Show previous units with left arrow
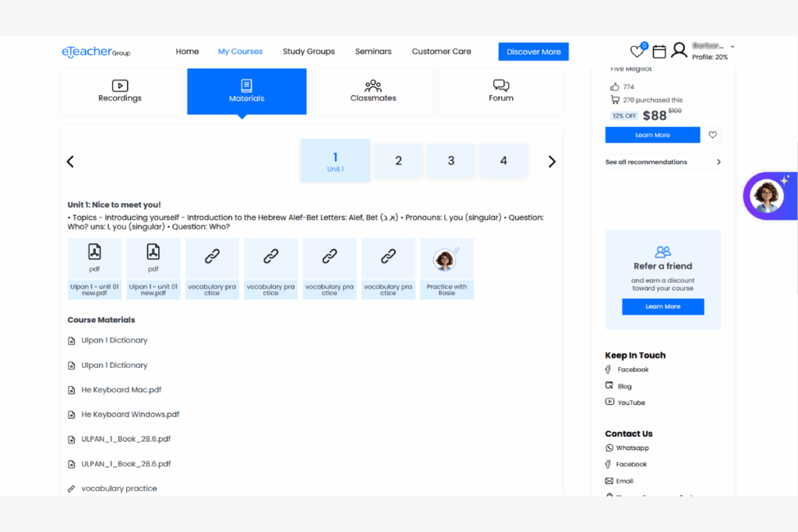The width and height of the screenshot is (798, 532). (x=70, y=161)
